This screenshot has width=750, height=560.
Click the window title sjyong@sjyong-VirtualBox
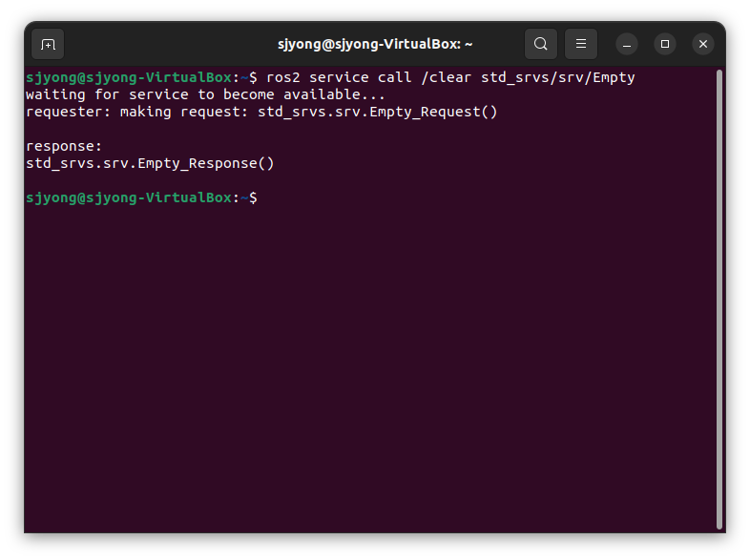[375, 44]
